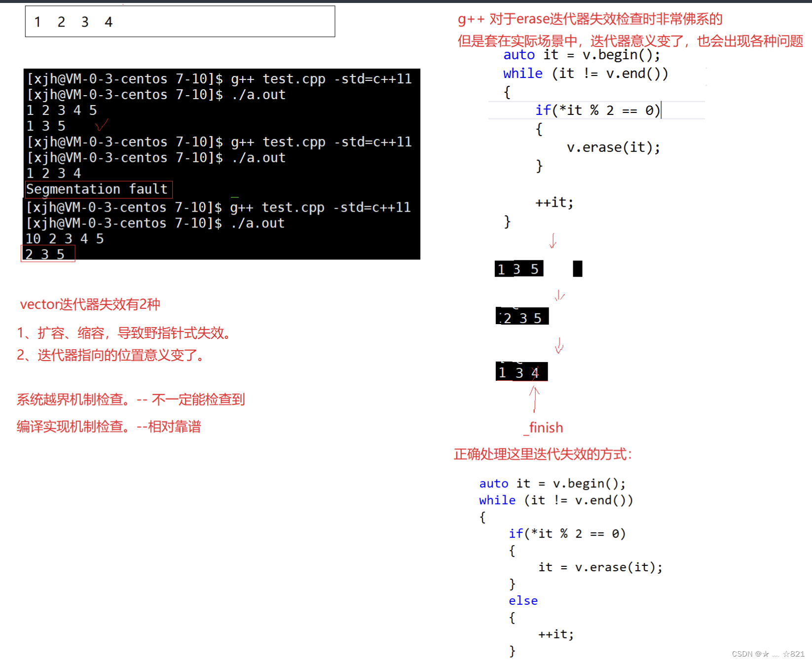The image size is (812, 662).
Task: Click the '1 2 3 4 5' terminal output line
Action: 62,110
